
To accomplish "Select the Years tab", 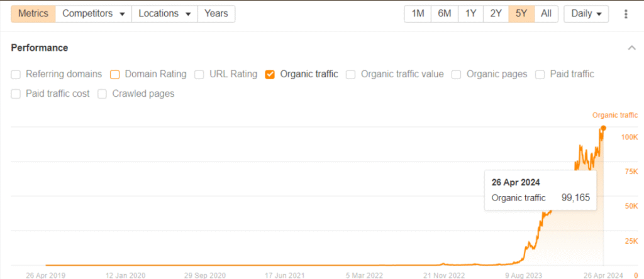I will tap(216, 13).
